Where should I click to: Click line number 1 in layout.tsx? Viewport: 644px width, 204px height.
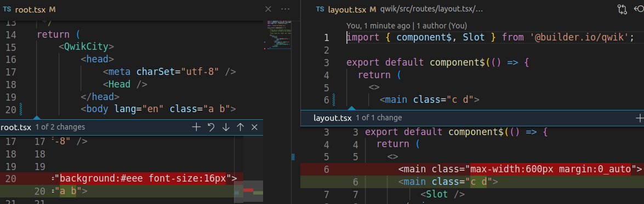pos(327,38)
